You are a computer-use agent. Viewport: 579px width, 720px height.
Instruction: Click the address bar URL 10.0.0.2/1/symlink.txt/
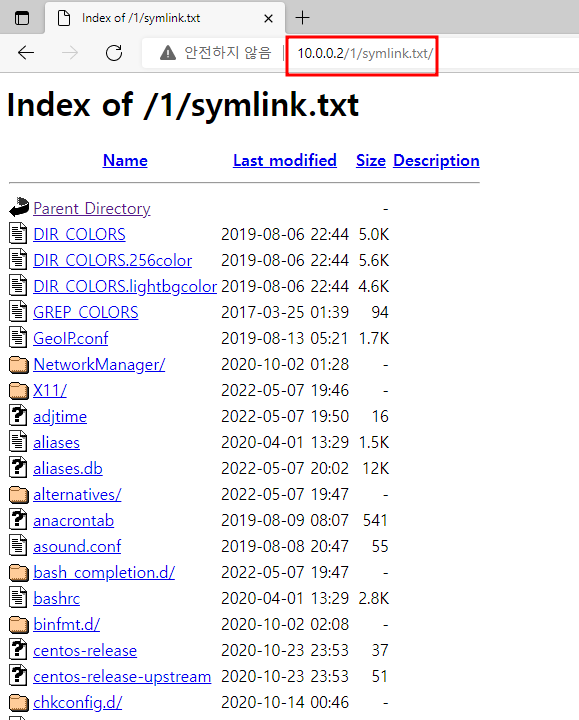[x=365, y=53]
